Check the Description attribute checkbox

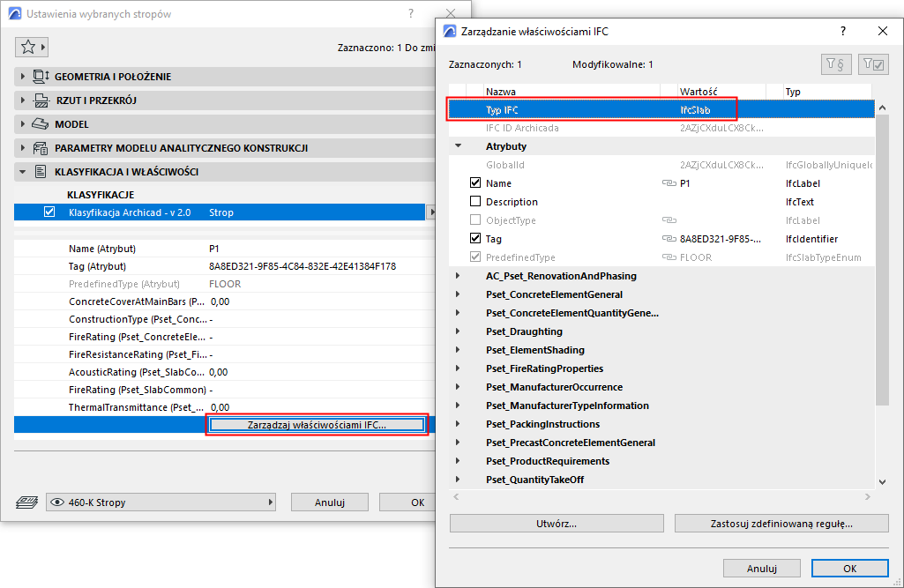pyautogui.click(x=475, y=201)
